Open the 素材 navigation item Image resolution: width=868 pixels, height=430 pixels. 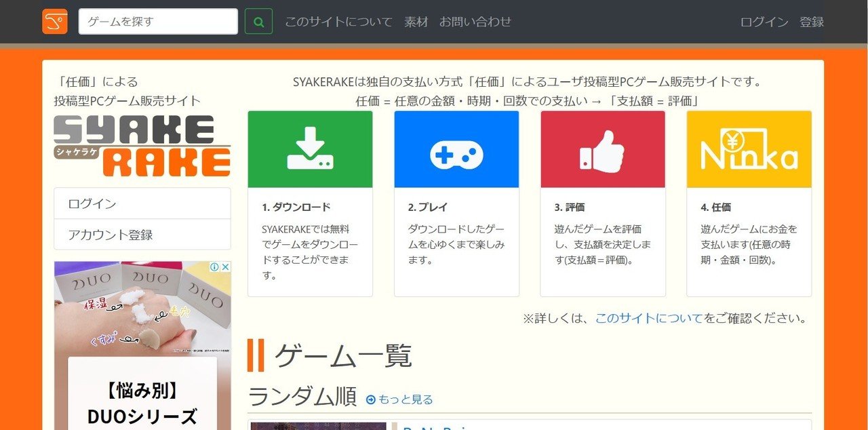(x=416, y=22)
